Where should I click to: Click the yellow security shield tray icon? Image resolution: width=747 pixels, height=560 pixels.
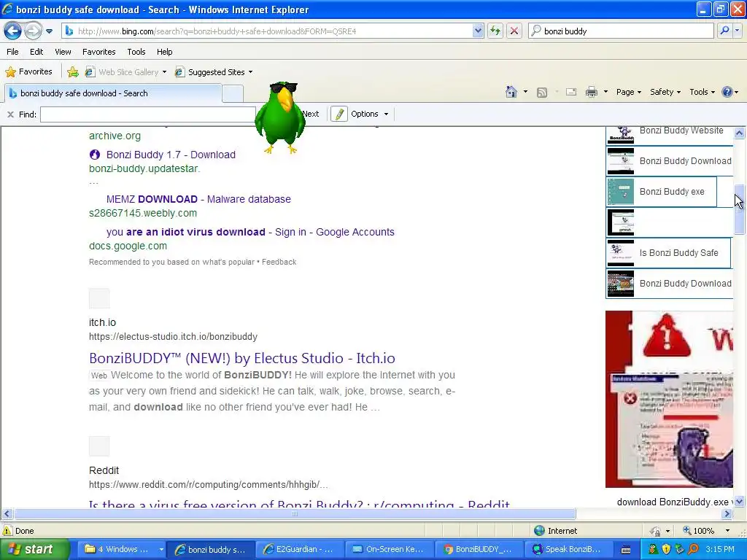[x=666, y=550]
